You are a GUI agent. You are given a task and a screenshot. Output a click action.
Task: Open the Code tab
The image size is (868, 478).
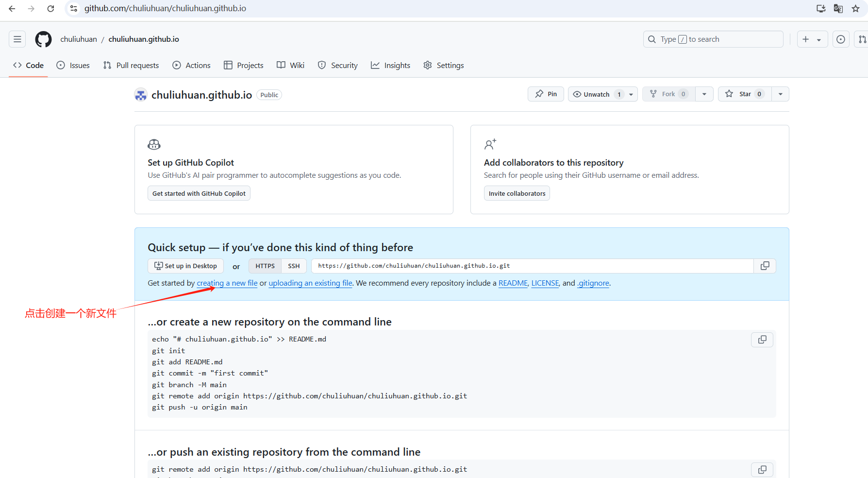coord(28,65)
